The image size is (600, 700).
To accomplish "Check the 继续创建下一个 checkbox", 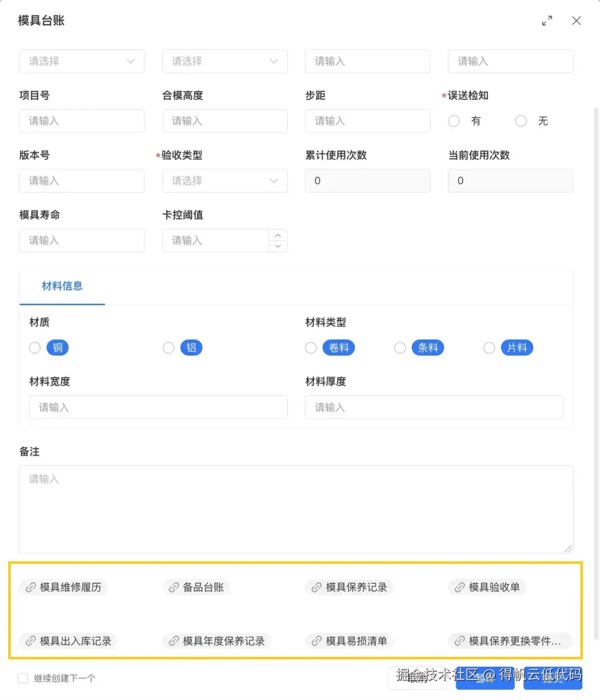I will (x=23, y=678).
